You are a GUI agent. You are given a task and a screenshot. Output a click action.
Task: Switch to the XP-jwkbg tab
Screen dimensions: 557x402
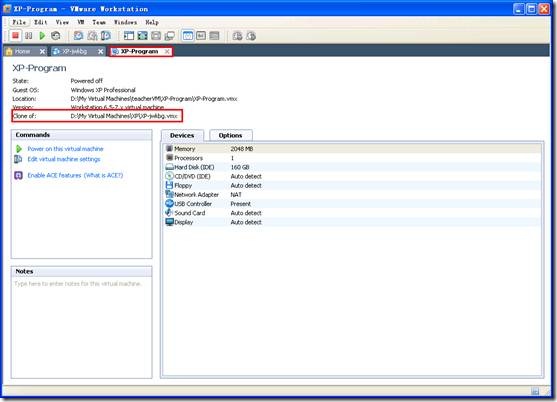click(75, 51)
